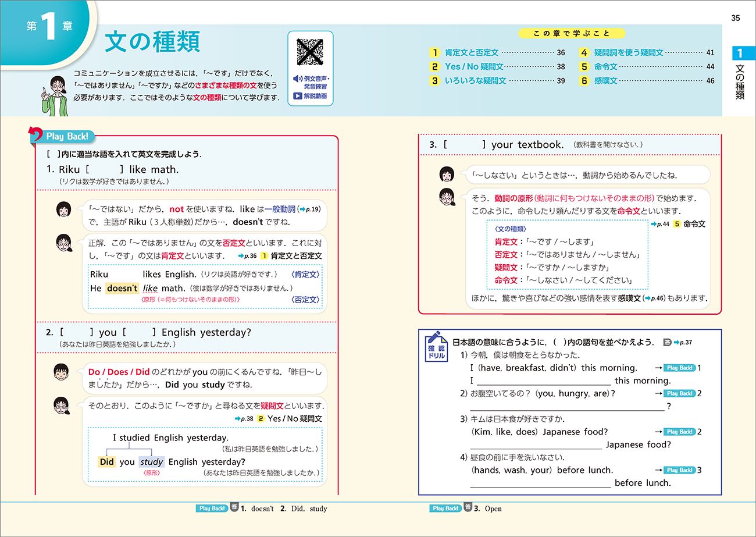Click the Play Back! 3 badge beside the "before lunch" exercise

(679, 470)
